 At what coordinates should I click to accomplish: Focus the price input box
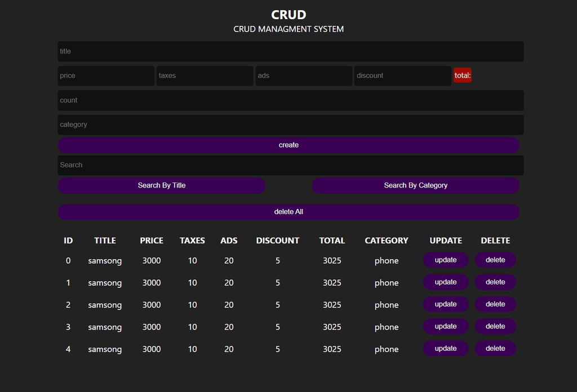(106, 75)
